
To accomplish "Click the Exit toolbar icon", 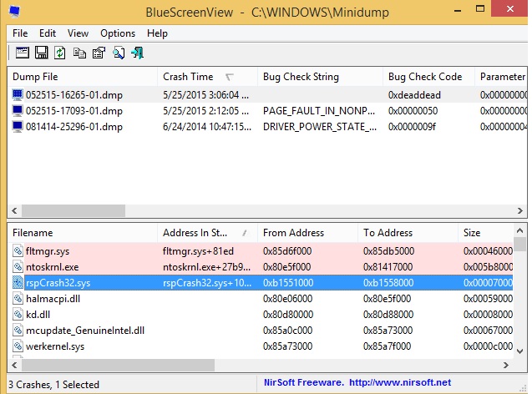I will tap(138, 53).
